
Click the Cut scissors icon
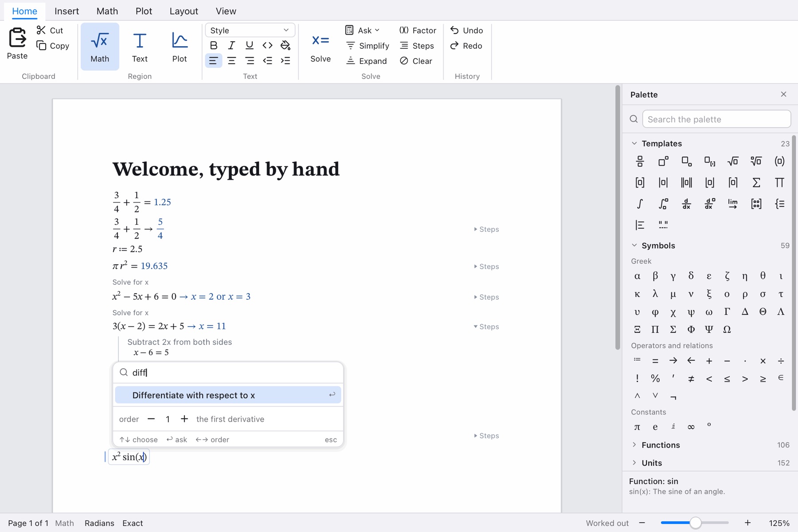click(41, 30)
